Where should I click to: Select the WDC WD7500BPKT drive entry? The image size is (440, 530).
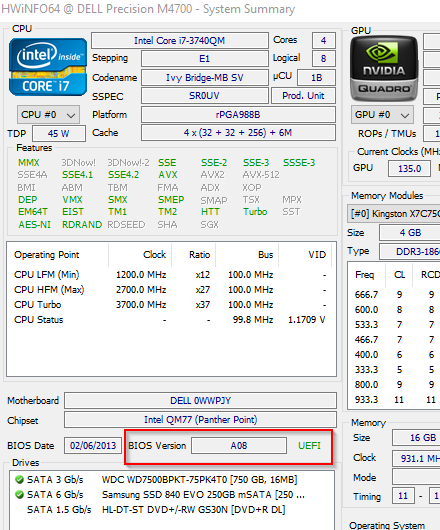point(171,480)
